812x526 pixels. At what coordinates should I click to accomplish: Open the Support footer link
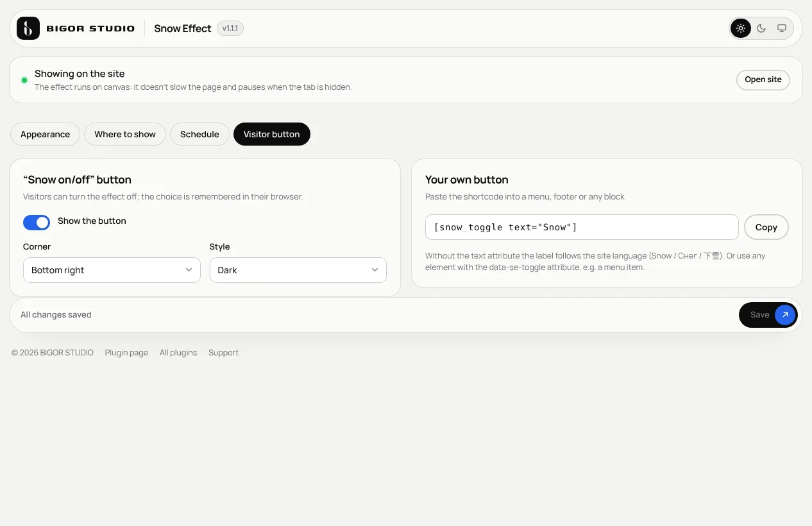(x=223, y=353)
